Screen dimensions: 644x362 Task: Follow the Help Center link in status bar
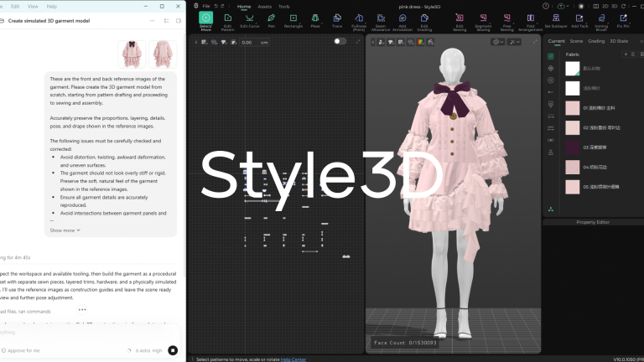pos(293,359)
